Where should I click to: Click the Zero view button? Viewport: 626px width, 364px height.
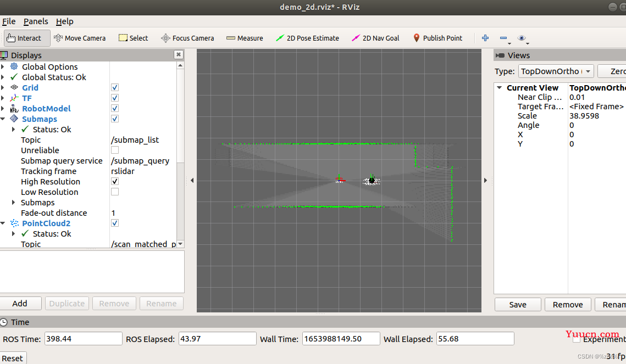click(613, 71)
